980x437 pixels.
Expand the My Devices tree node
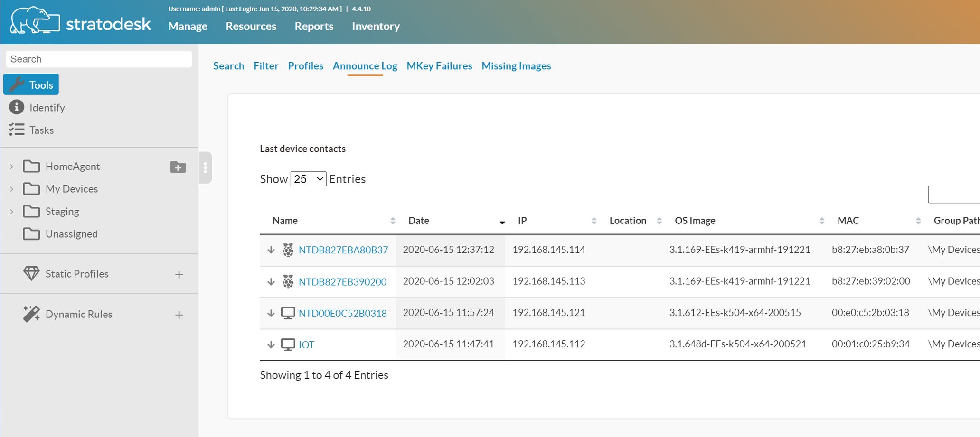pyautogui.click(x=12, y=189)
